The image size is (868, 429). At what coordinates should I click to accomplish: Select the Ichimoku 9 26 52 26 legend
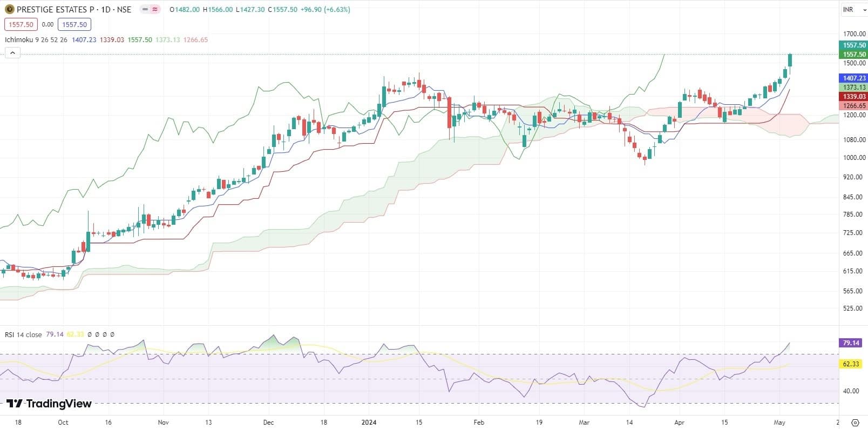(36, 40)
